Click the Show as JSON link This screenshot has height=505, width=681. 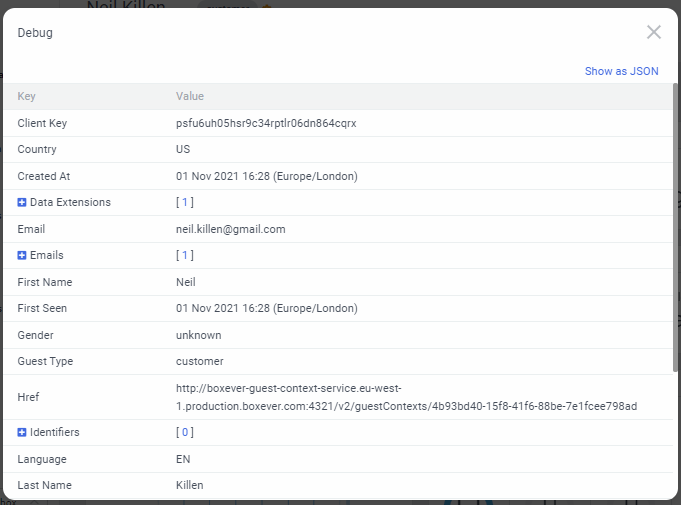(x=621, y=71)
